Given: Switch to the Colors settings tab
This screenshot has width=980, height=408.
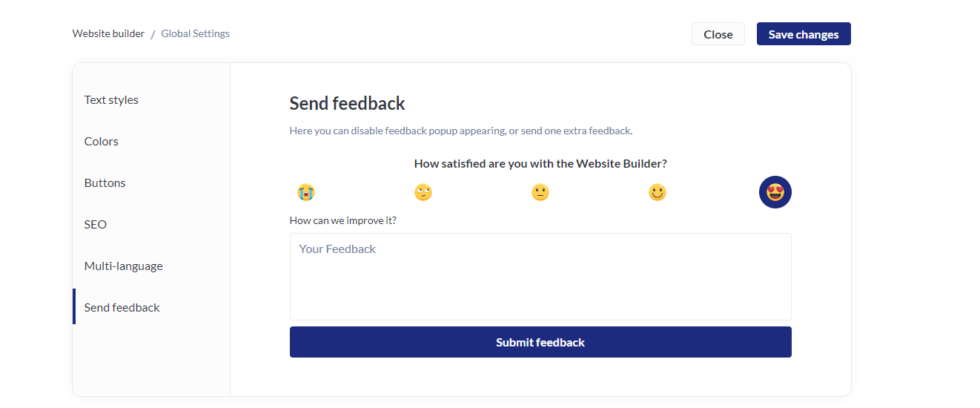Looking at the screenshot, I should point(102,142).
